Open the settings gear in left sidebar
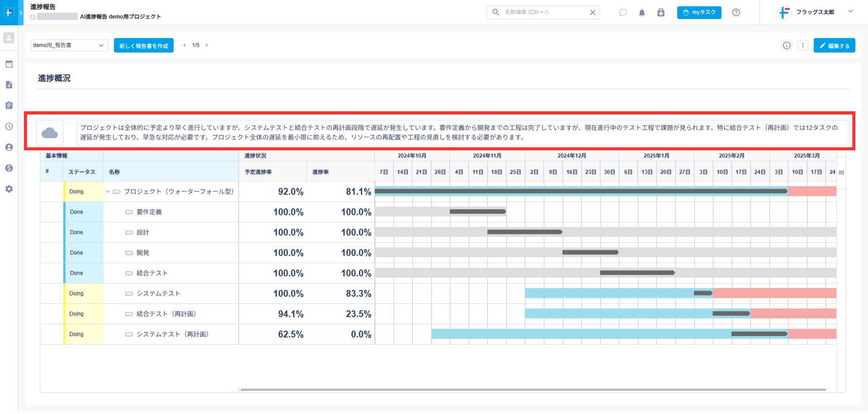The height and width of the screenshot is (414, 868). [9, 189]
